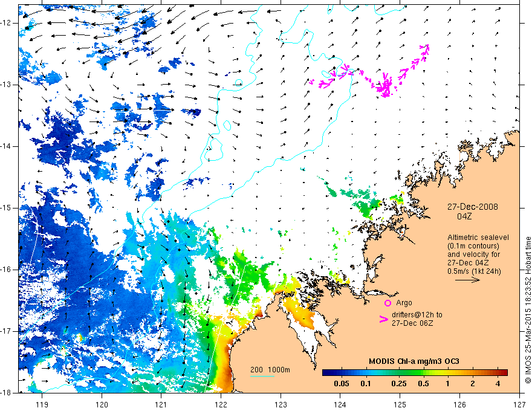Viewport: 532px width, 411px height.
Task: Click the cyan 200 1000m contour legend line
Action: 262,376
